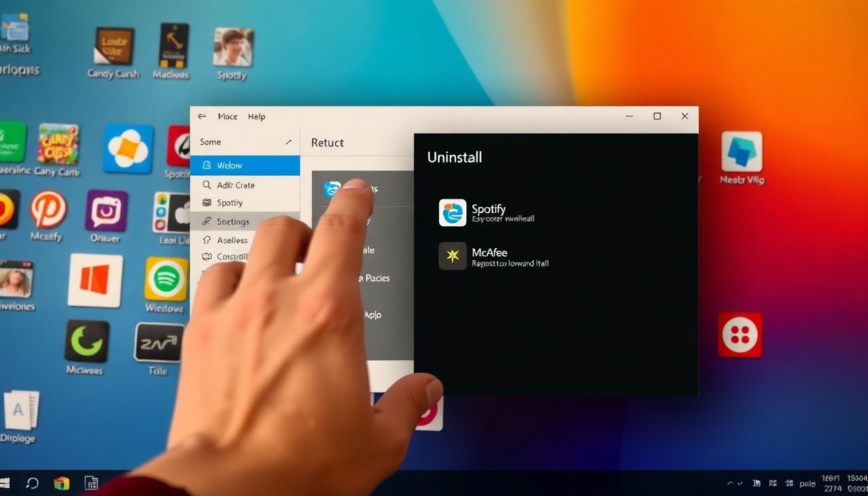Screen dimensions: 868x496
Task: Open the calculator-like icon on taskbar
Action: coord(91,483)
